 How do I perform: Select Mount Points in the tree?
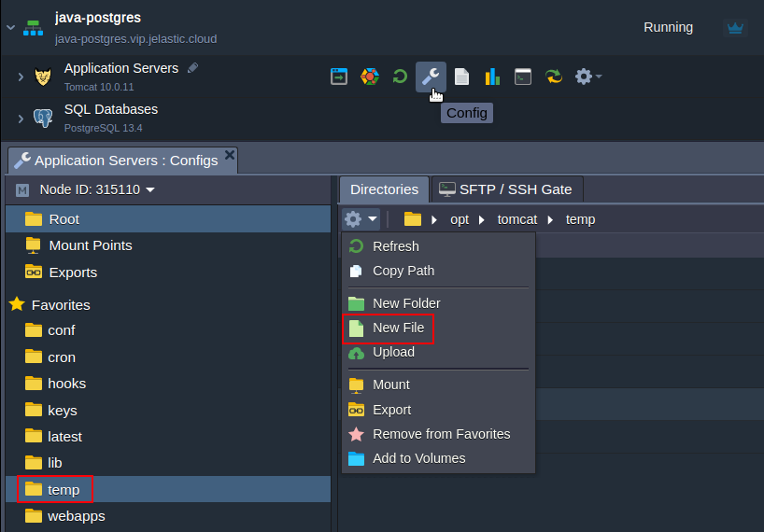pyautogui.click(x=168, y=245)
